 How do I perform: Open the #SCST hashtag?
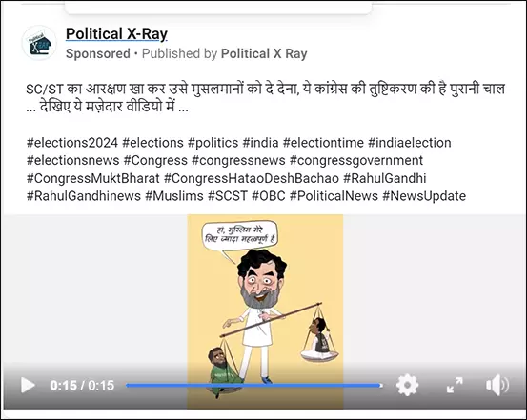coord(228,196)
